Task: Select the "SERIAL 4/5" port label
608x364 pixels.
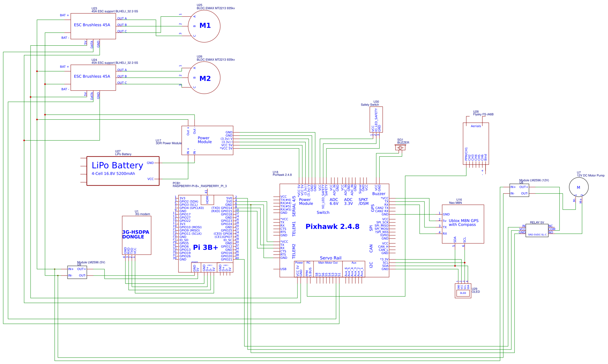Action: pos(294,206)
